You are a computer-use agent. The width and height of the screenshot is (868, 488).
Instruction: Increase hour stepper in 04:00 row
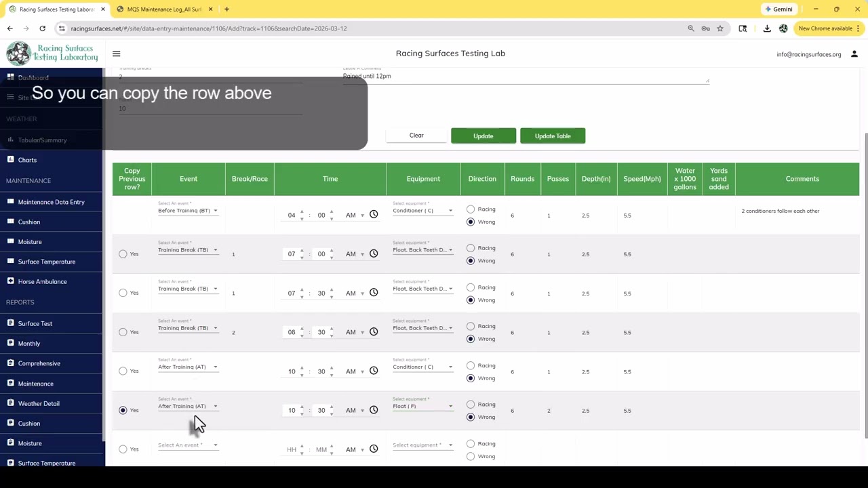302,212
